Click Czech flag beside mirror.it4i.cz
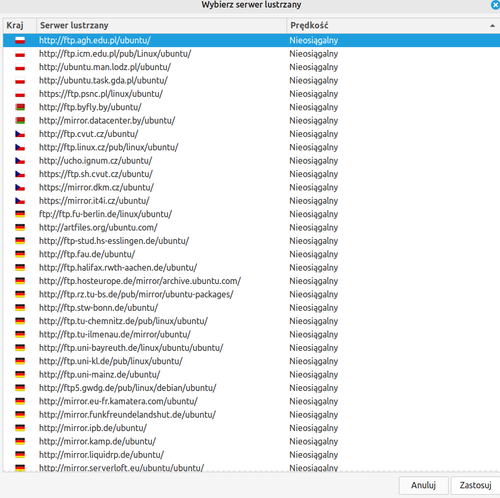This screenshot has height=498, width=500. click(20, 201)
